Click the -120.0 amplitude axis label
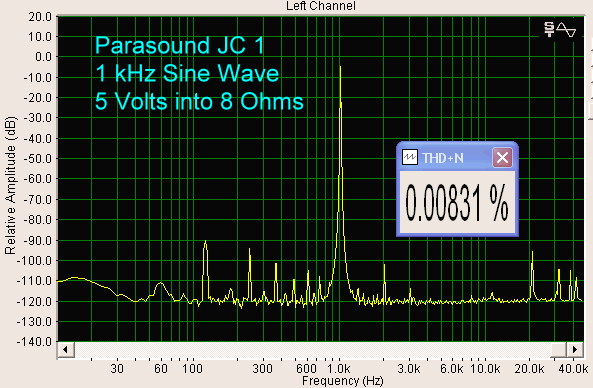593x388 pixels. 34,302
